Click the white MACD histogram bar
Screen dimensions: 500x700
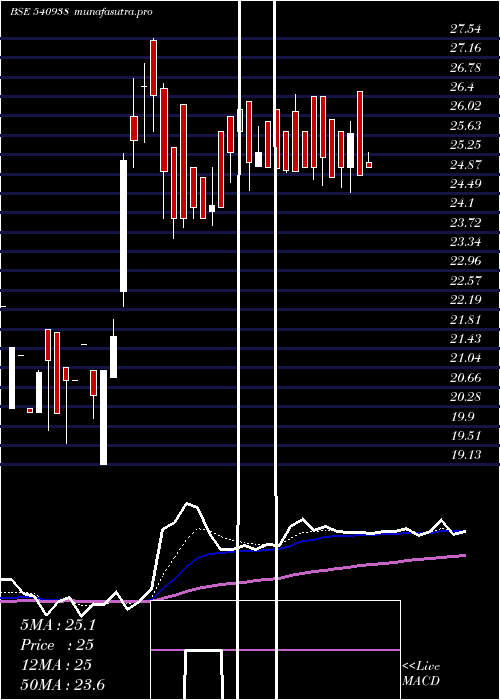(x=204, y=675)
